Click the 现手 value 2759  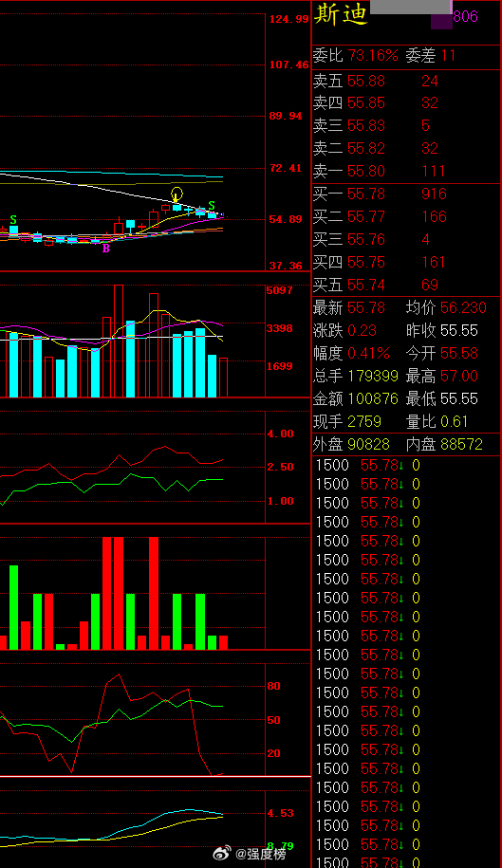pyautogui.click(x=364, y=421)
